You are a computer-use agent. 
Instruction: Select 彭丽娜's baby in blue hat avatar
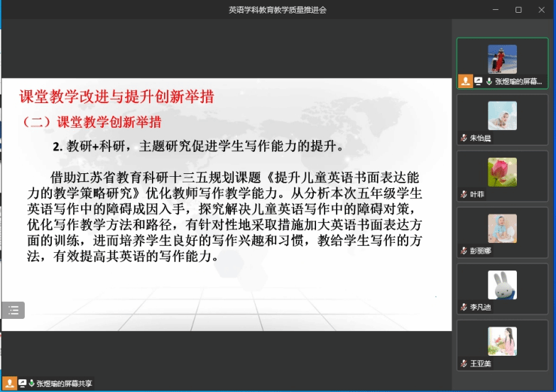[502, 229]
